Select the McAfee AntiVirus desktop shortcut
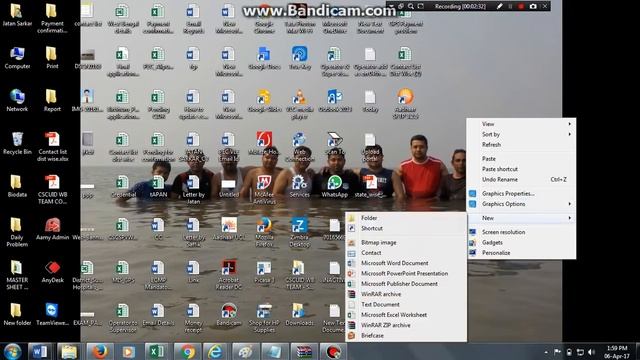640x360 pixels. point(264,189)
